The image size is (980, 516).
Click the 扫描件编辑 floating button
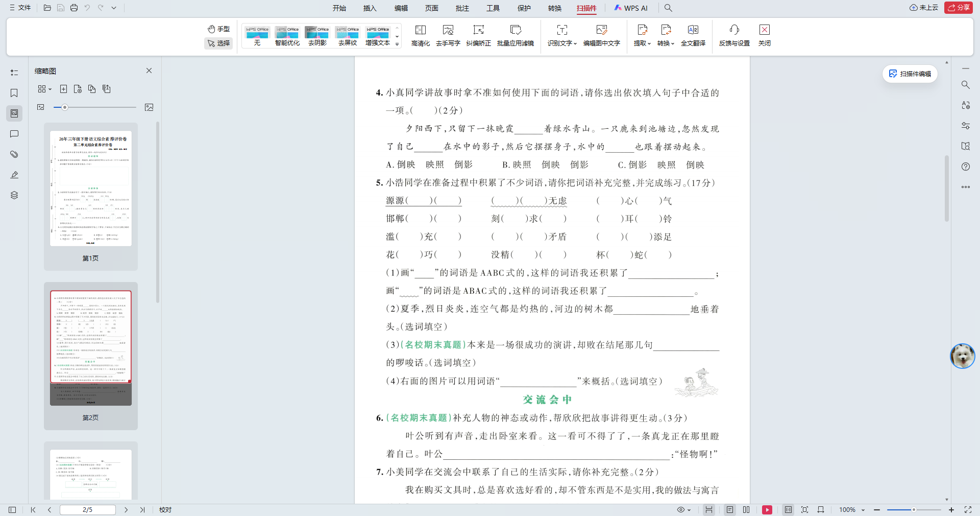(x=910, y=74)
